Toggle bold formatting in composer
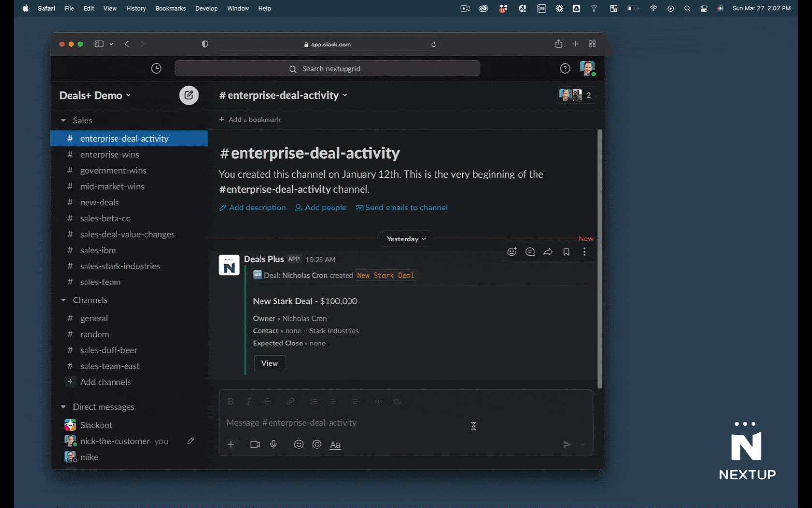812x508 pixels. [x=231, y=402]
